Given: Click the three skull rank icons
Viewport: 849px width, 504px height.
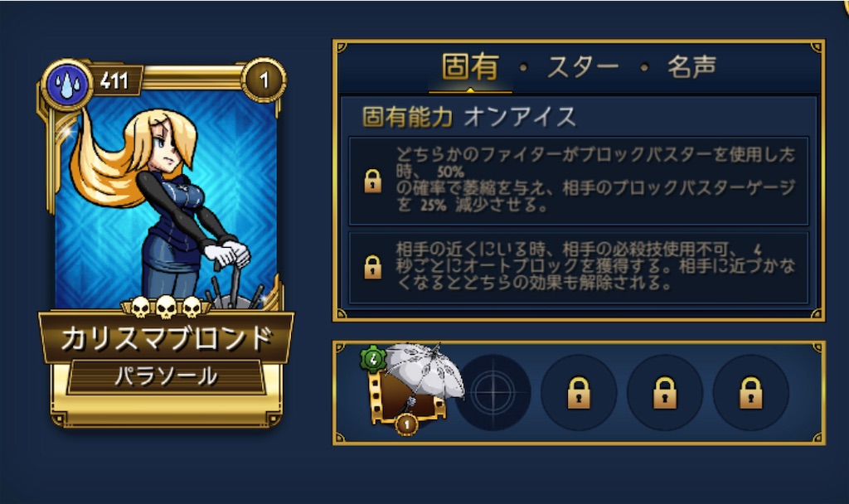Looking at the screenshot, I should 166,307.
